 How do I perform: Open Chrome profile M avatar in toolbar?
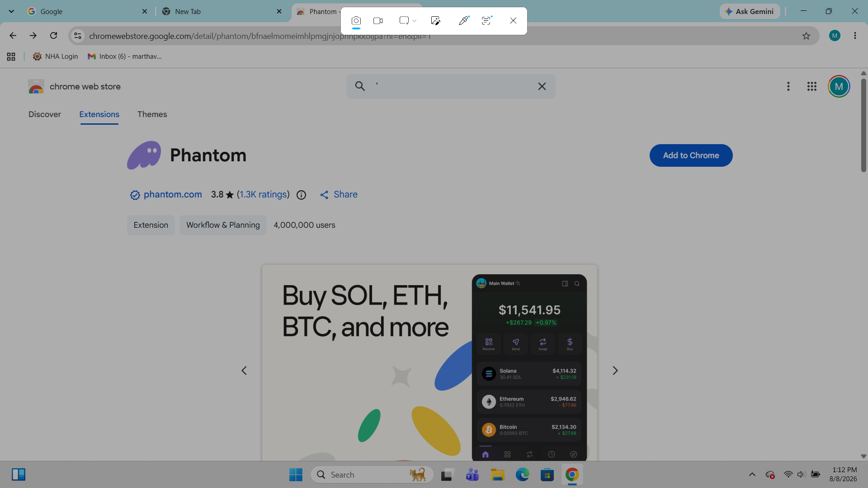835,36
